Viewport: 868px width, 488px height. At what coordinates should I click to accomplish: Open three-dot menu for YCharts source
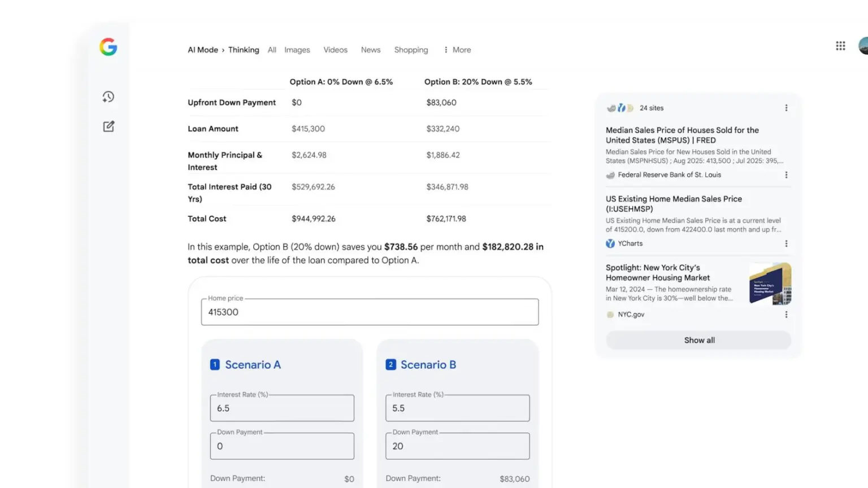coord(786,243)
